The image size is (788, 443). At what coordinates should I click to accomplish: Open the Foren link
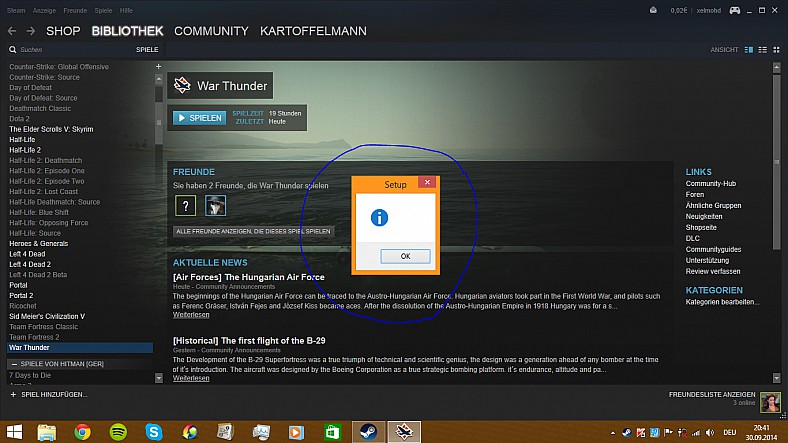pos(695,195)
